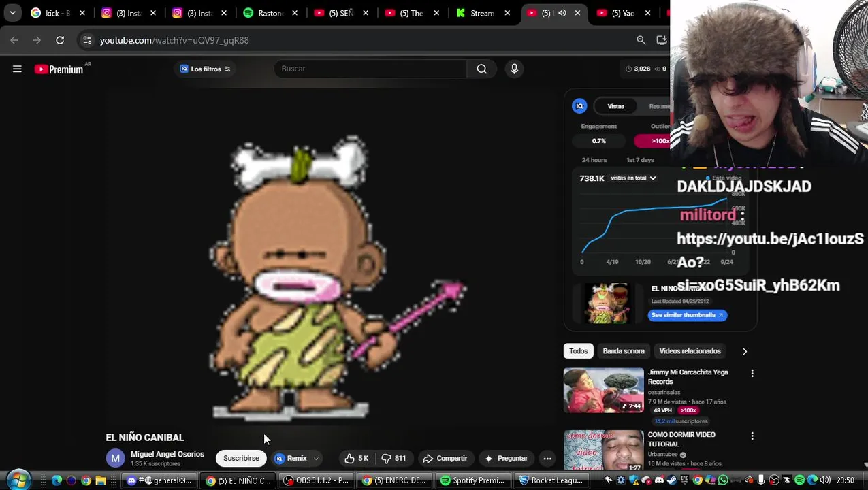Open the cesarinsalas channel link

(x=664, y=393)
